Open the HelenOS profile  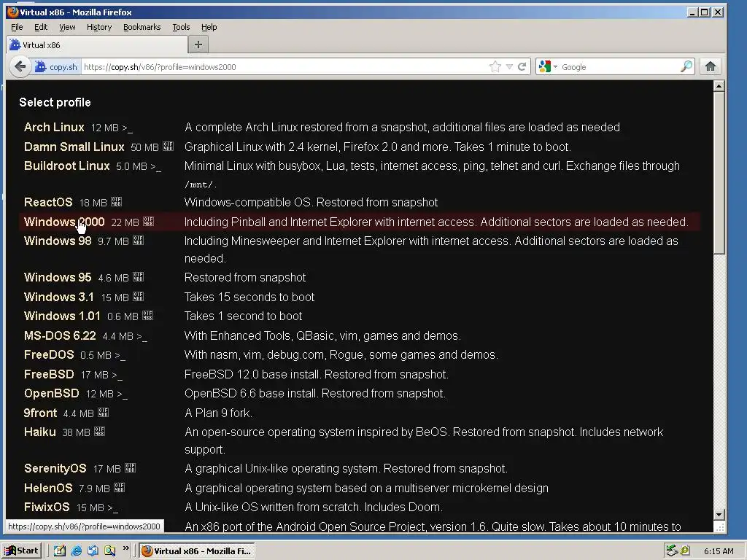(x=48, y=488)
